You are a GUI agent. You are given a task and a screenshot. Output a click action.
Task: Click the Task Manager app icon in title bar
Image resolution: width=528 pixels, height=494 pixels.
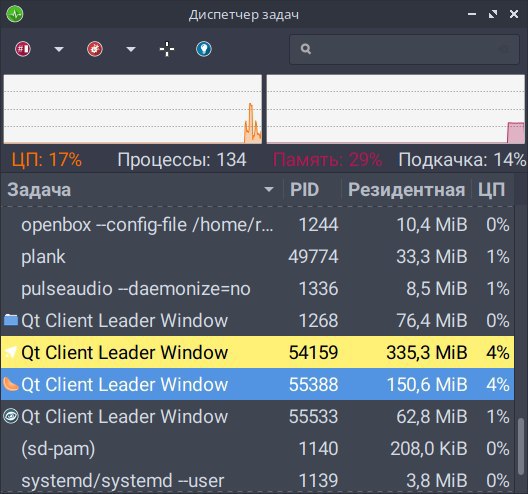click(14, 14)
